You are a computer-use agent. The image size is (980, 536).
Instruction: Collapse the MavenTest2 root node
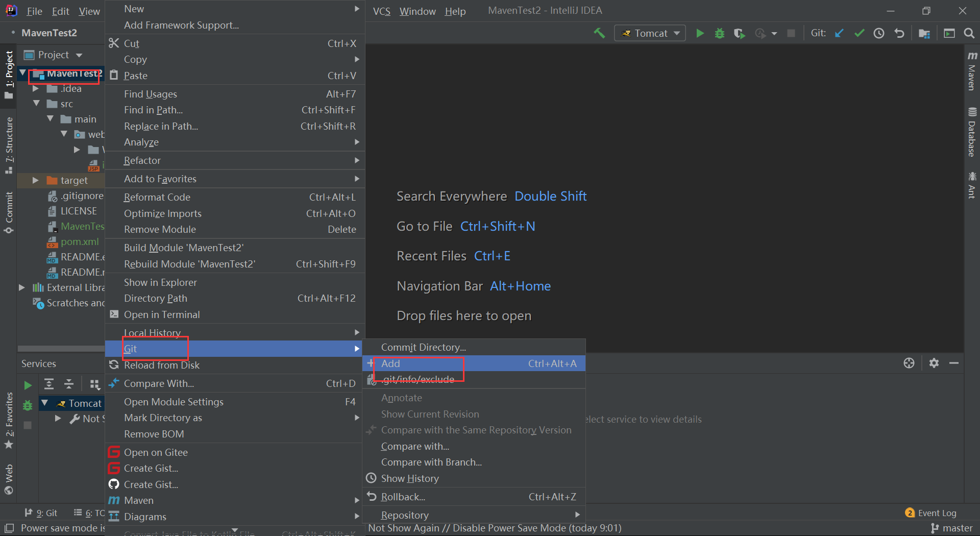(x=22, y=74)
